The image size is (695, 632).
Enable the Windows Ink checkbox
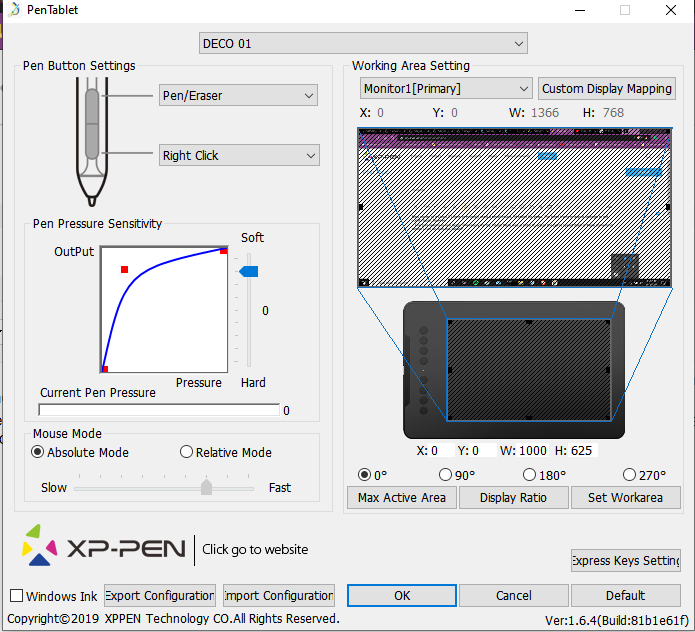pyautogui.click(x=17, y=596)
